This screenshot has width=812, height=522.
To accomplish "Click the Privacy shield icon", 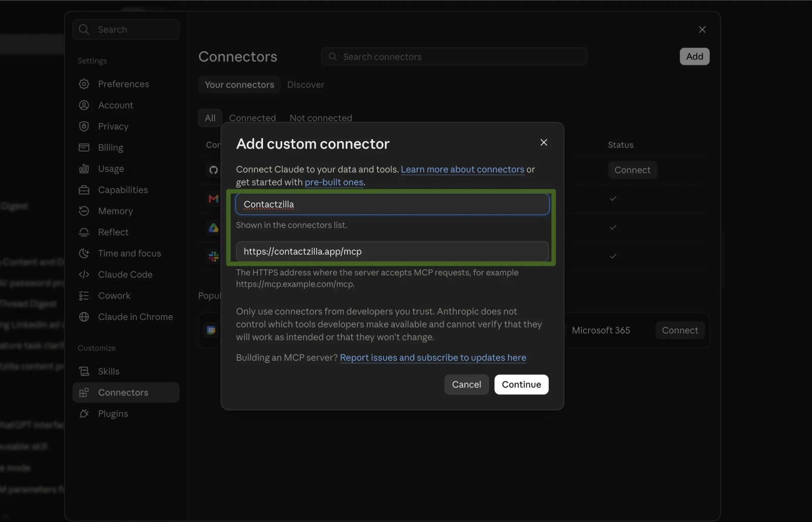I will [x=84, y=126].
